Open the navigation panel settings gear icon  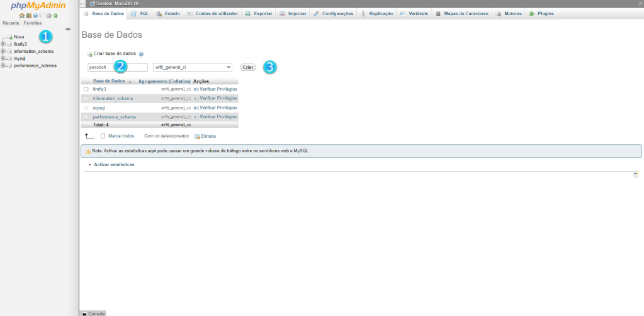pos(49,15)
